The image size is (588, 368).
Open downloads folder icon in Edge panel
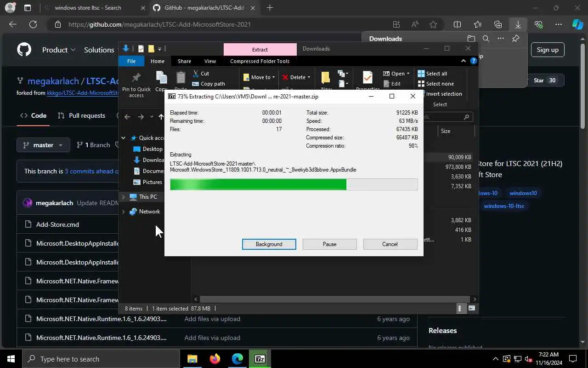point(471,39)
